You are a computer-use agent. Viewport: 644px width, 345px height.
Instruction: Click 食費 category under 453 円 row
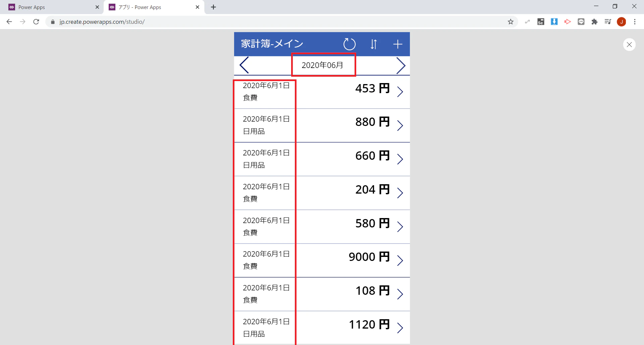click(250, 98)
